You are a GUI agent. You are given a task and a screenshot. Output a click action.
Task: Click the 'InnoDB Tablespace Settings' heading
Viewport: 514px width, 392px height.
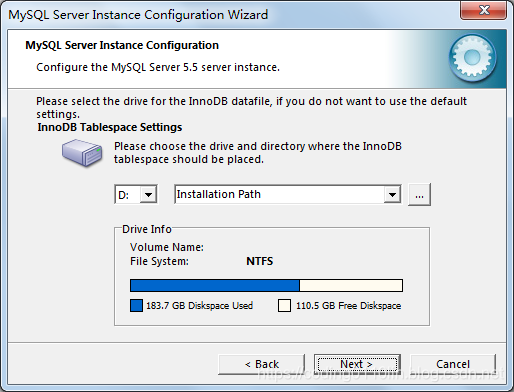click(x=110, y=127)
